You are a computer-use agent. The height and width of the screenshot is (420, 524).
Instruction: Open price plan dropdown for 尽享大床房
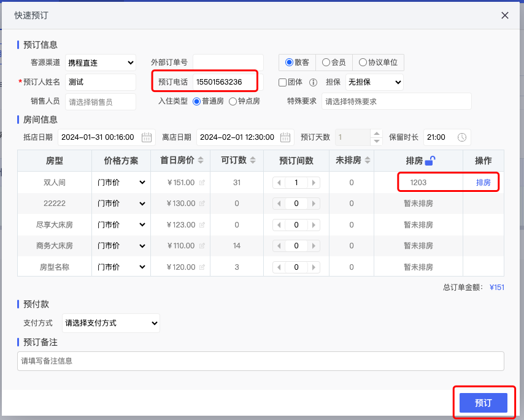(121, 224)
